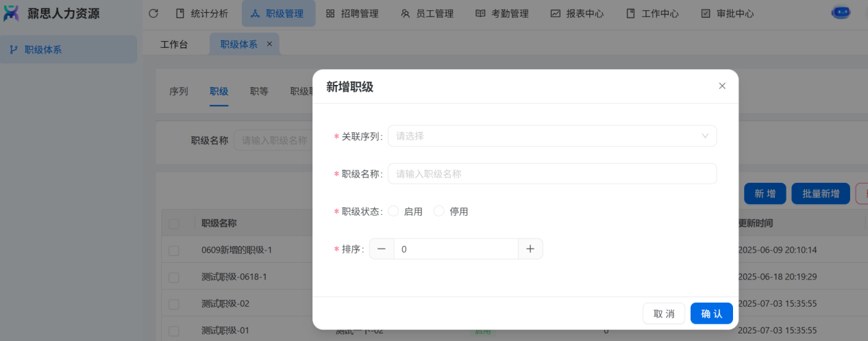
Task: Select the 启用 radio button
Action: tap(393, 212)
